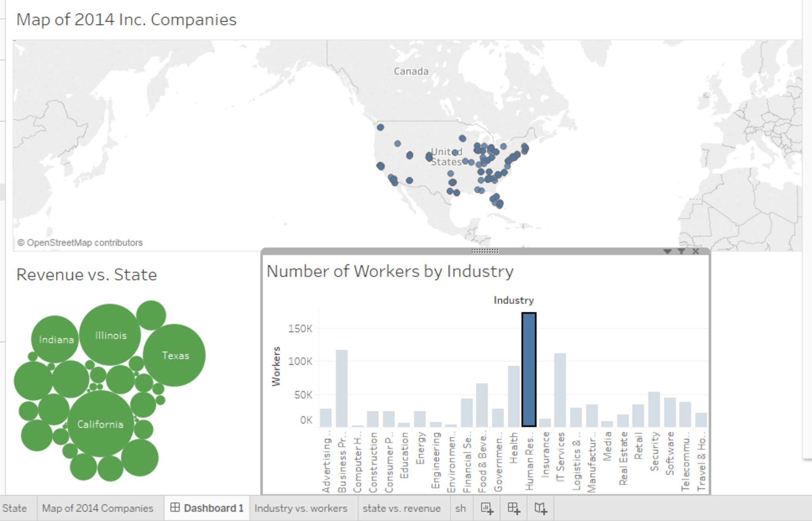Select the IT Services bar

[560, 390]
